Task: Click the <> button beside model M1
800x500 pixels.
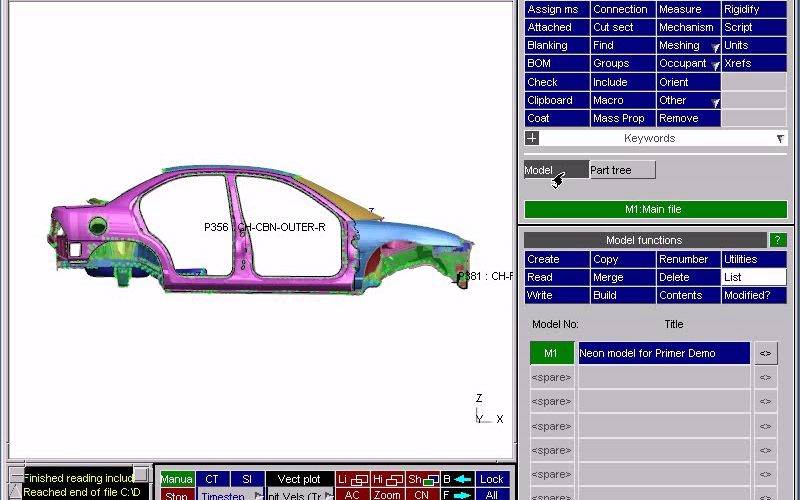Action: click(765, 353)
